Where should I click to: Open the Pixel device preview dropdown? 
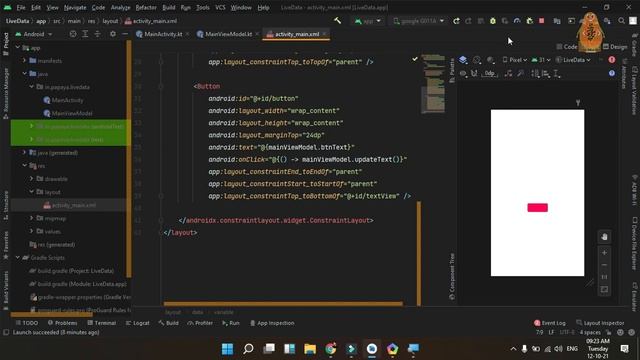click(514, 60)
